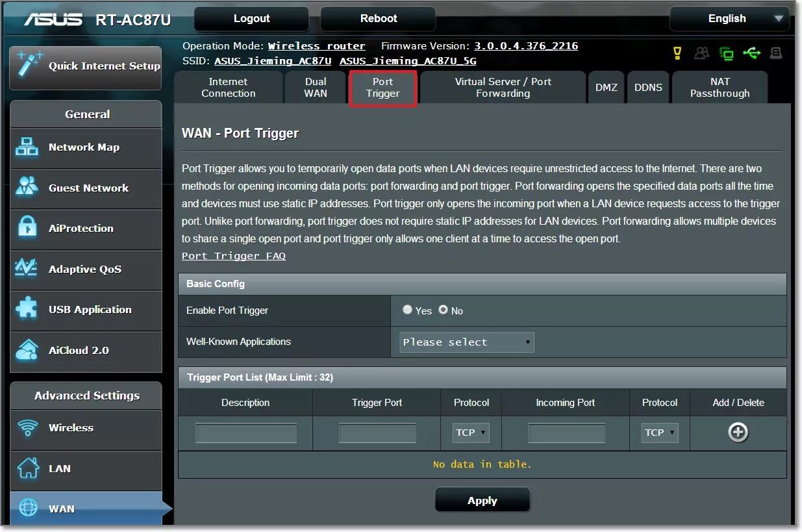Open Virtual Server / Port Forwarding tab

coord(503,88)
